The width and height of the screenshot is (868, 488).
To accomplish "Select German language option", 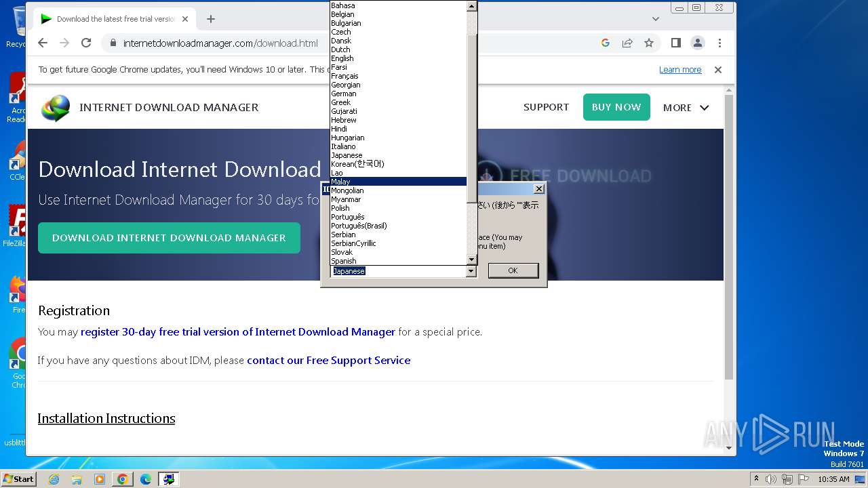I will [x=399, y=94].
